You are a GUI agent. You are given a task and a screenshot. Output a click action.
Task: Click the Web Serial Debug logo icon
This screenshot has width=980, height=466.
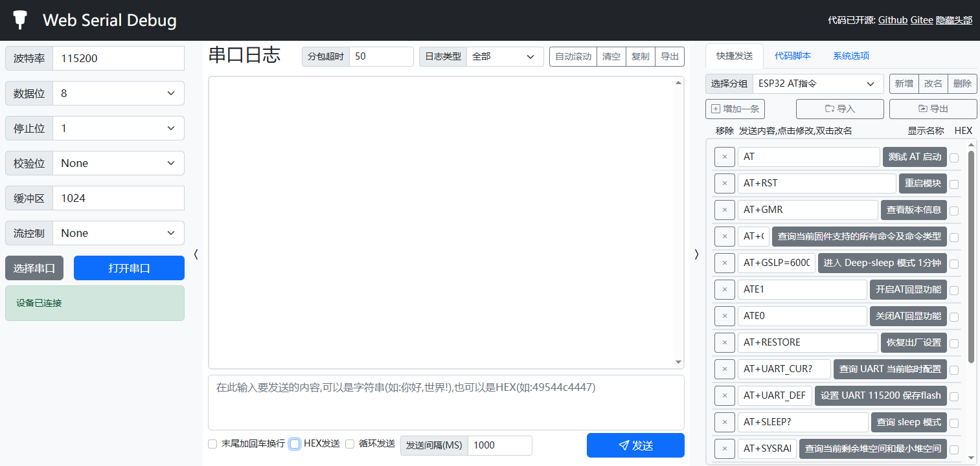[21, 20]
